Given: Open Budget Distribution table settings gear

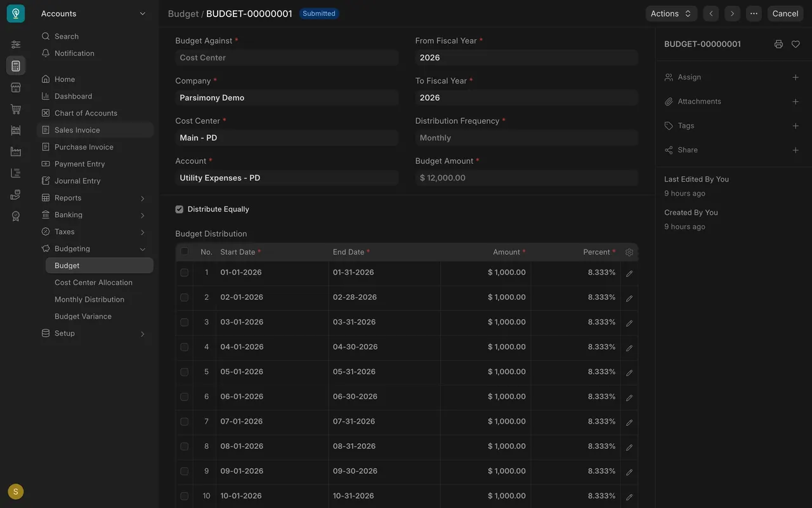Looking at the screenshot, I should point(629,252).
